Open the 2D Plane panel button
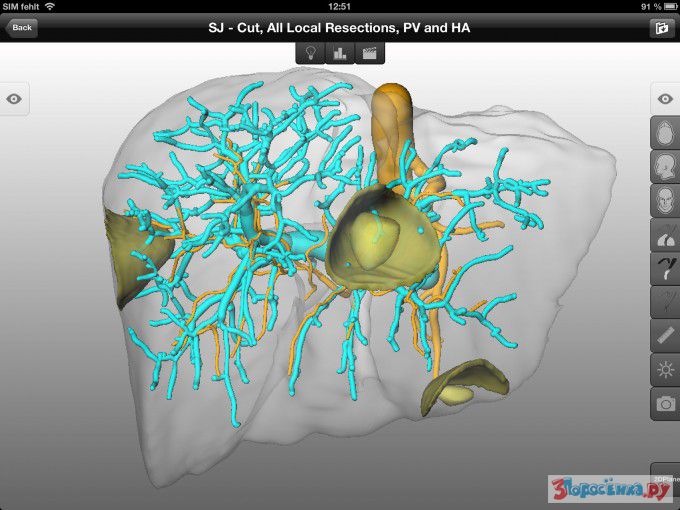This screenshot has width=680, height=510. pyautogui.click(x=665, y=479)
